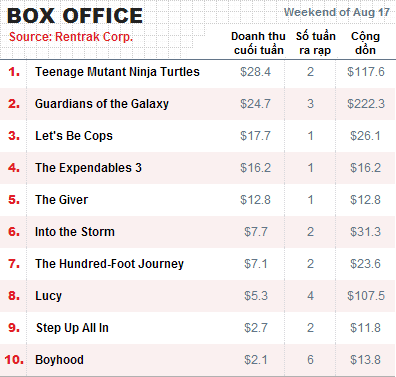Click the $28.4 weekend gross value
396x377 pixels.
(x=256, y=72)
